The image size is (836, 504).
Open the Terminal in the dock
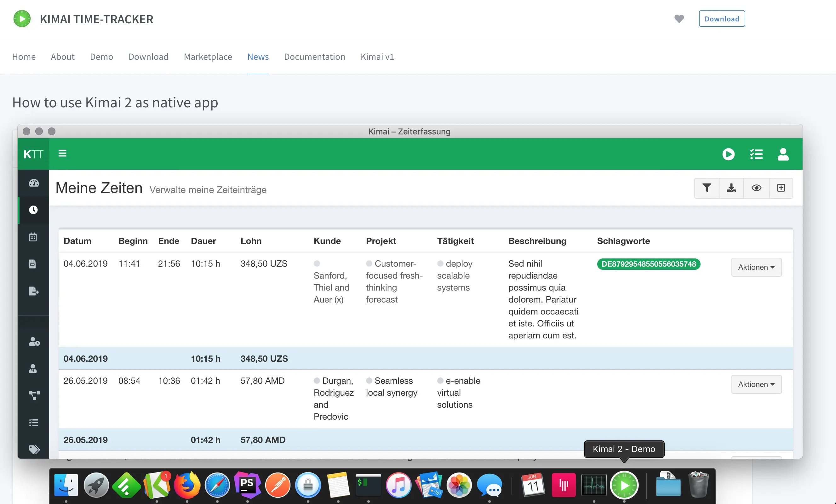click(x=369, y=485)
